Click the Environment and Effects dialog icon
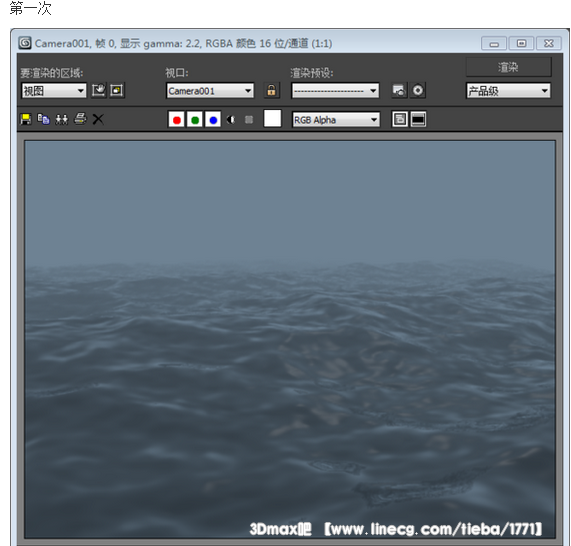 (x=418, y=90)
